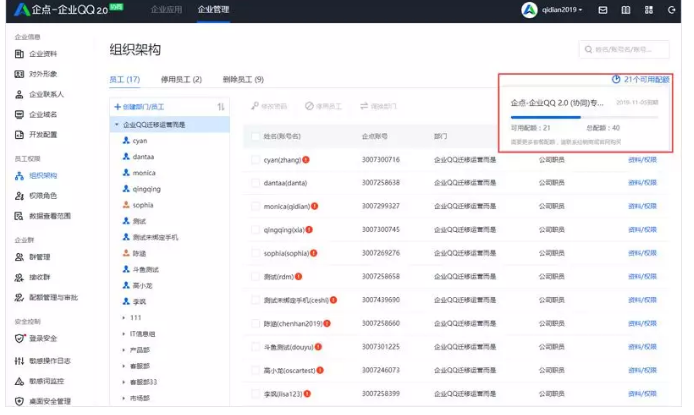The height and width of the screenshot is (415, 694).
Task: Open 企业资料 in the sidebar
Action: click(x=36, y=54)
